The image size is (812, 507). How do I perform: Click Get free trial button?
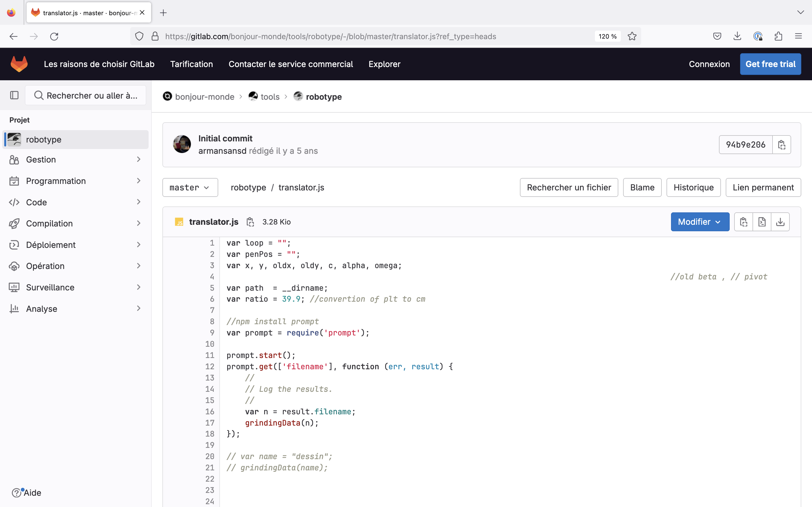pos(770,64)
